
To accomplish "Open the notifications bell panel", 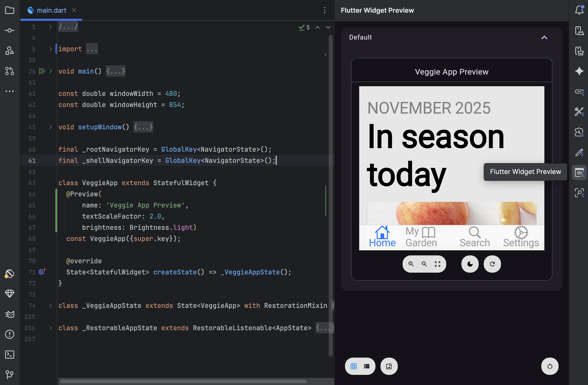I will [x=579, y=10].
